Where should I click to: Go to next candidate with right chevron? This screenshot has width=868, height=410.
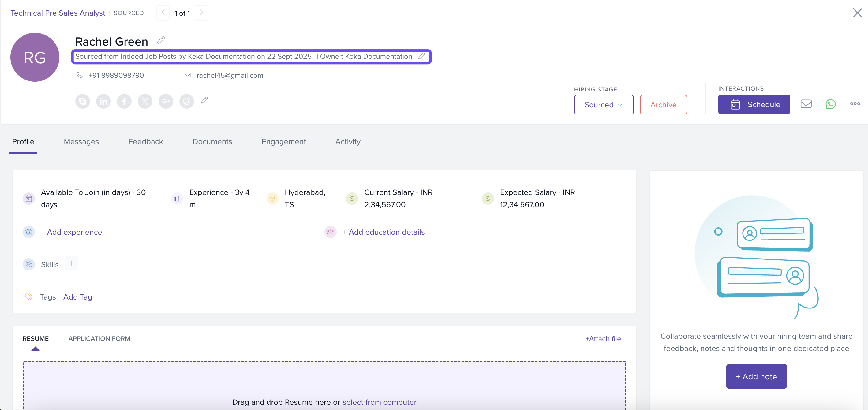(x=201, y=13)
